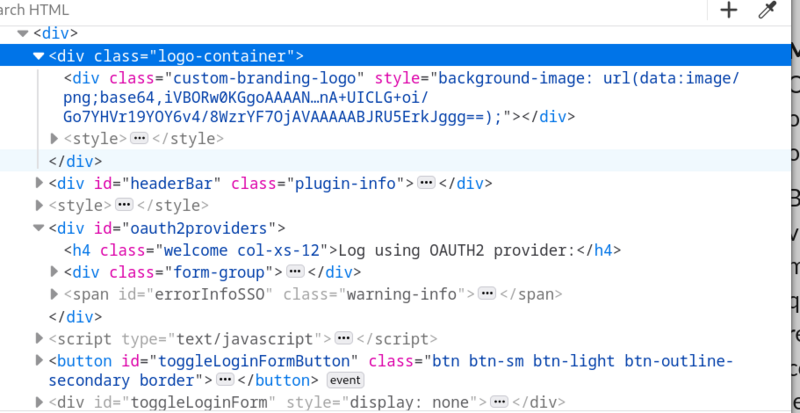Click the "Log using OAUTH2 provider:" text
Screen dimensions: 800x413
[x=458, y=250]
